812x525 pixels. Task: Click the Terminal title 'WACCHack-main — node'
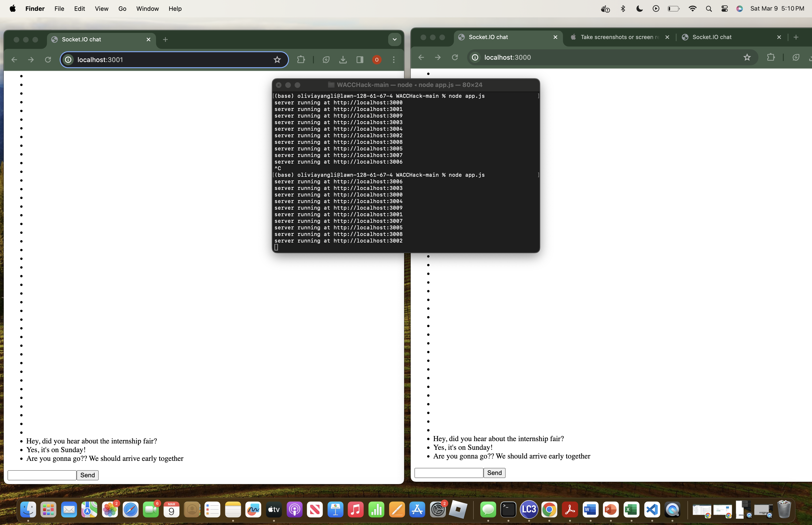[410, 85]
